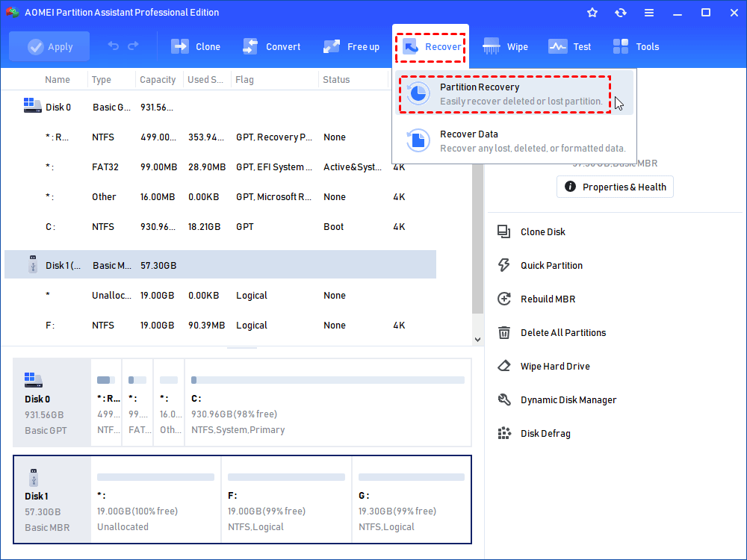Click the Clone Disk icon
Viewport: 747px width, 560px height.
503,231
